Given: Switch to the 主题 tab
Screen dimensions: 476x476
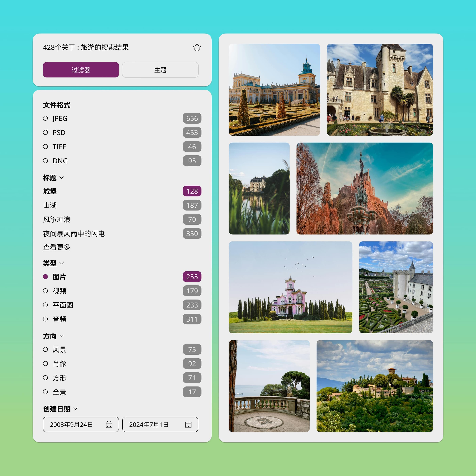Looking at the screenshot, I should (160, 70).
